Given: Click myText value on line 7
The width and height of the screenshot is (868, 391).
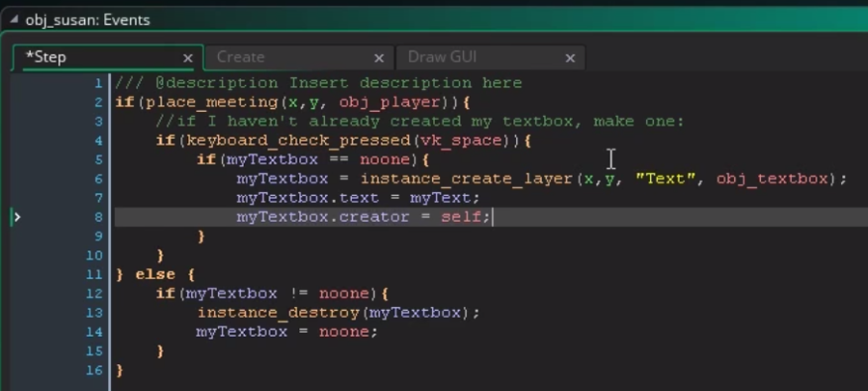Looking at the screenshot, I should 440,198.
